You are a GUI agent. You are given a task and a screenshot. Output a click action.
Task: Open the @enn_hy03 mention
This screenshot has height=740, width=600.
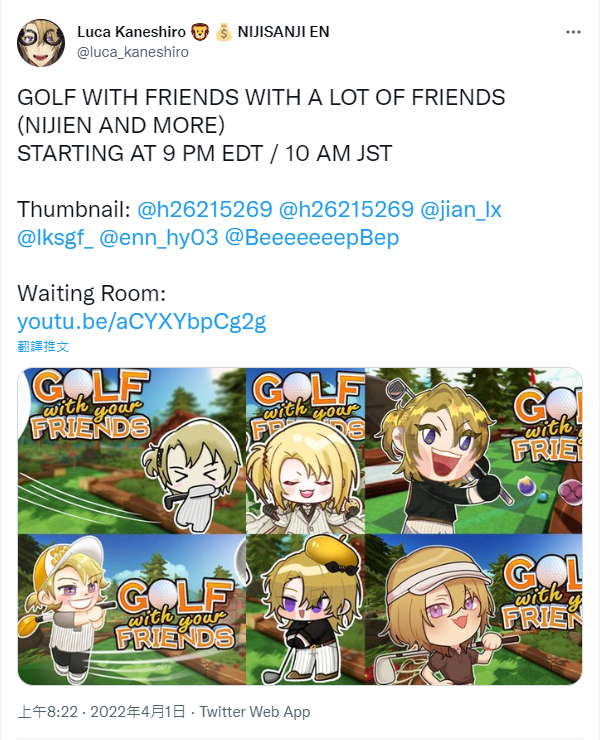(x=159, y=237)
